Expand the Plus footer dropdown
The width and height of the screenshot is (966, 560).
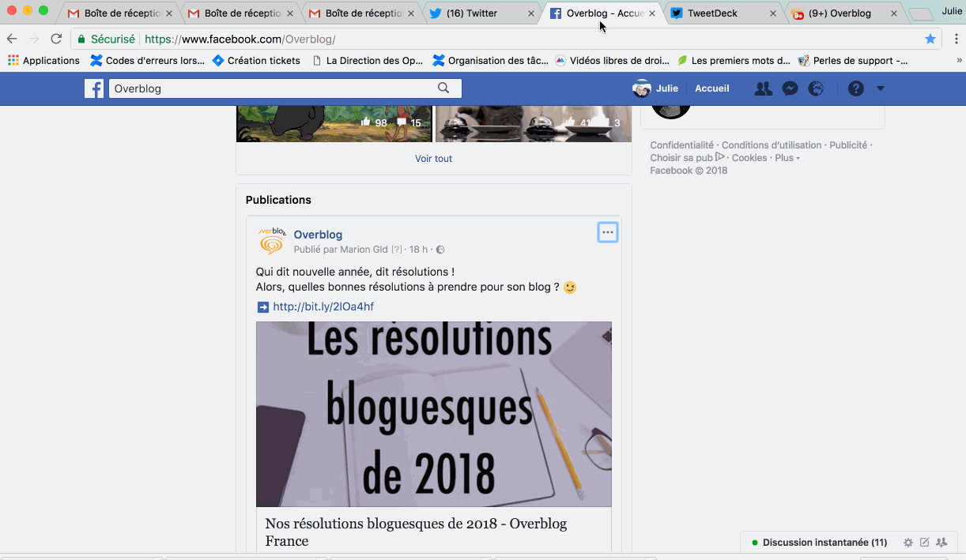pyautogui.click(x=787, y=158)
